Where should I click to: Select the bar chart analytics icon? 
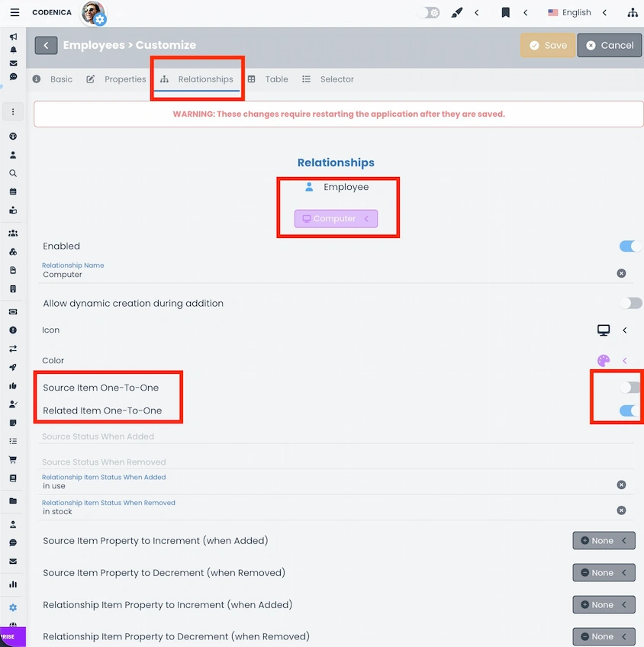coord(12,584)
